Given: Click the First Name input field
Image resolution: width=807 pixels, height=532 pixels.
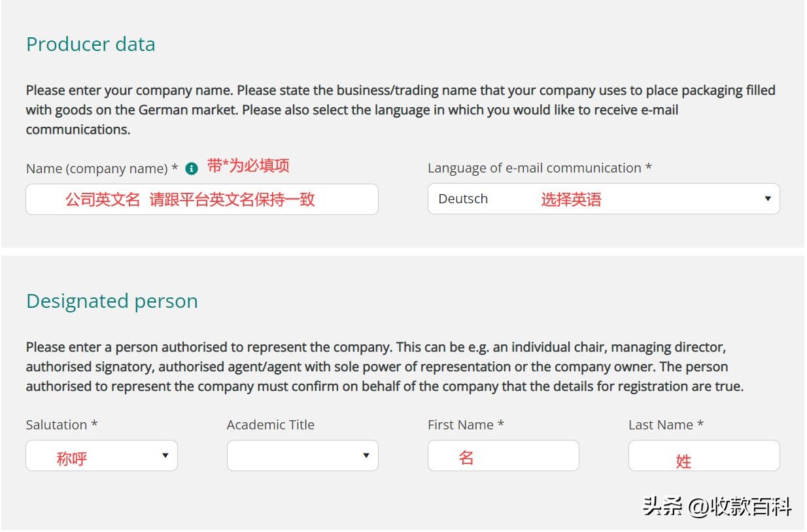Looking at the screenshot, I should [x=502, y=455].
